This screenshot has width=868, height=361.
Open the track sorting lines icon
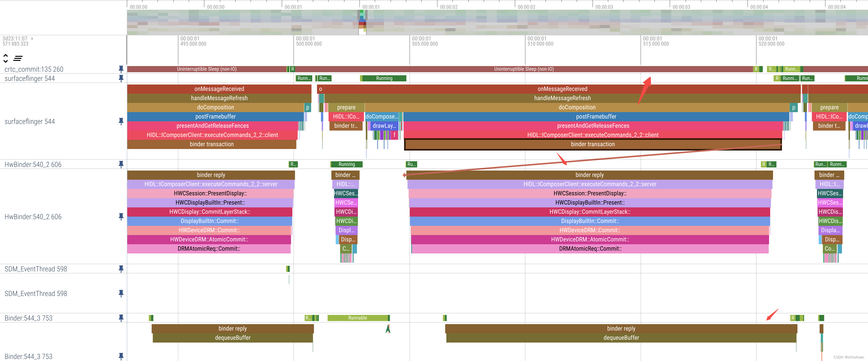click(18, 58)
